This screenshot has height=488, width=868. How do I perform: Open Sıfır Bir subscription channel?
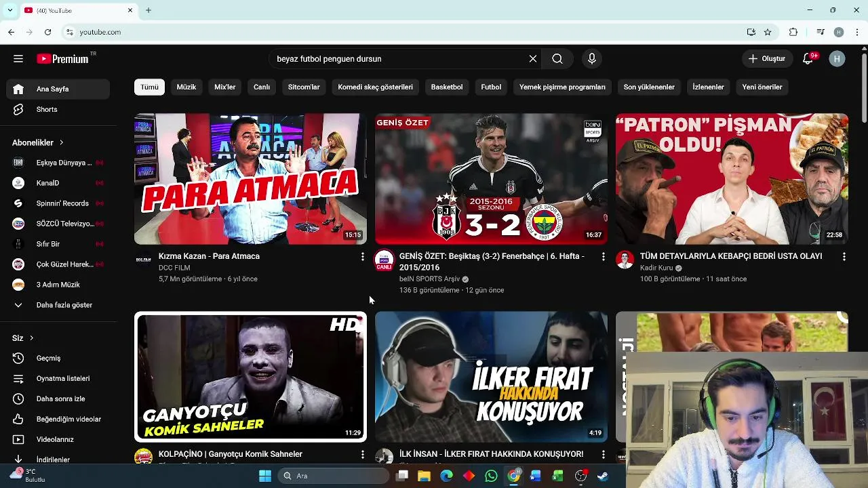click(x=58, y=244)
